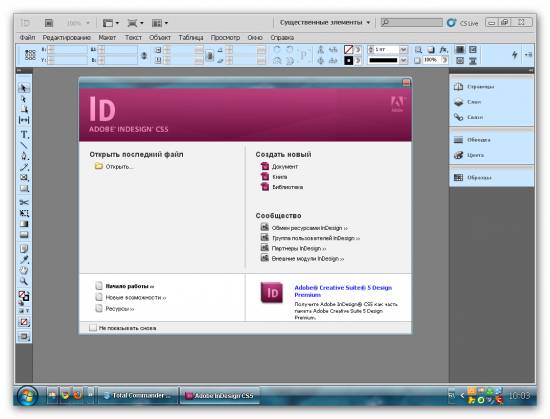The height and width of the screenshot is (419, 550).
Task: Open the Объект menu
Action: pyautogui.click(x=160, y=38)
